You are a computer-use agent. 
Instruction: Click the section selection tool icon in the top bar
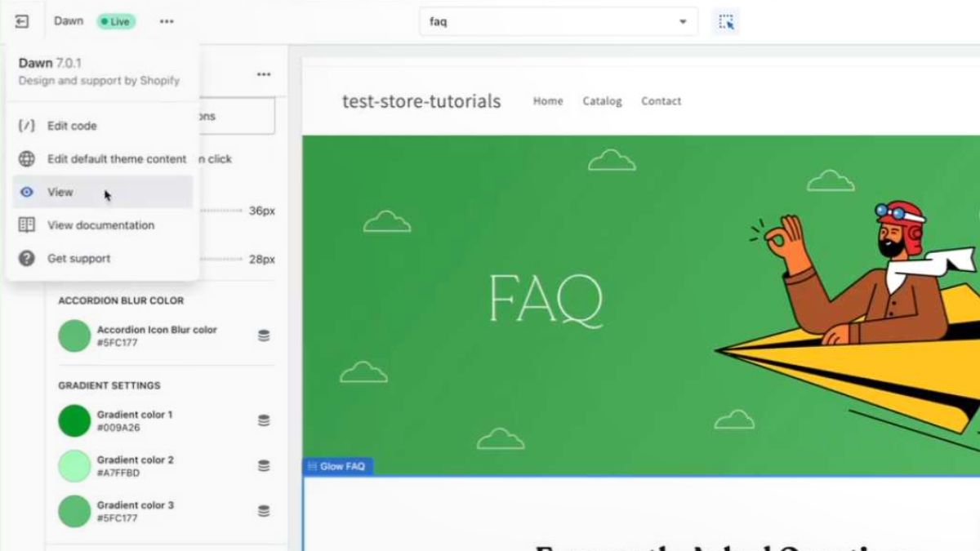point(726,22)
